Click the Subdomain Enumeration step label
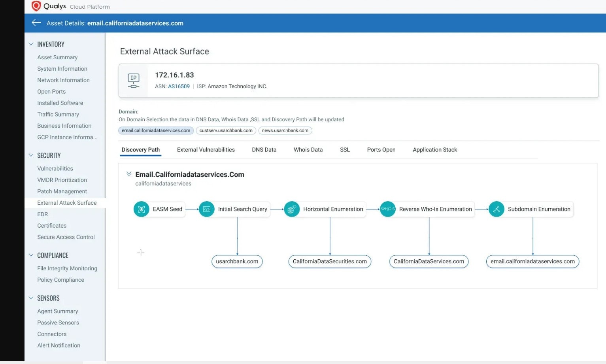Viewport: 606px width, 364px height. (539, 209)
